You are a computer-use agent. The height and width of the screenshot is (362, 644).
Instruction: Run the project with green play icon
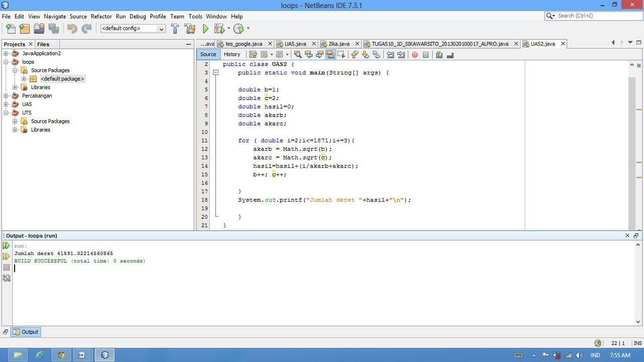(x=205, y=29)
